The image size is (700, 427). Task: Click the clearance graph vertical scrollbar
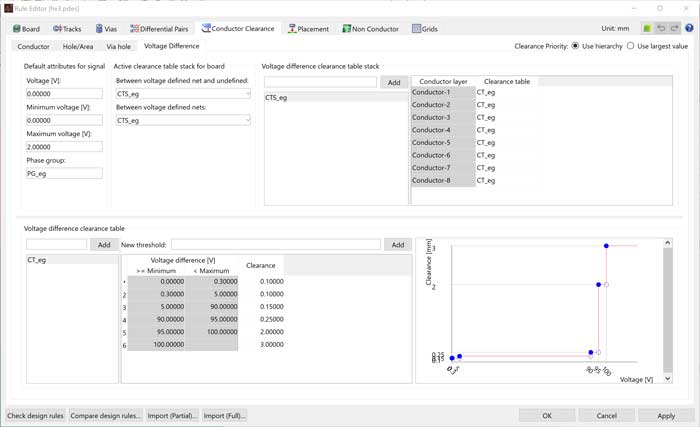tap(668, 310)
